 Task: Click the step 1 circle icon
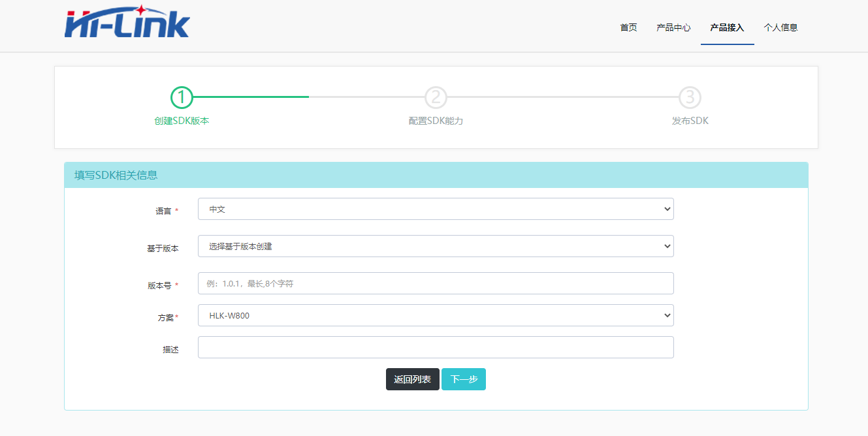182,97
